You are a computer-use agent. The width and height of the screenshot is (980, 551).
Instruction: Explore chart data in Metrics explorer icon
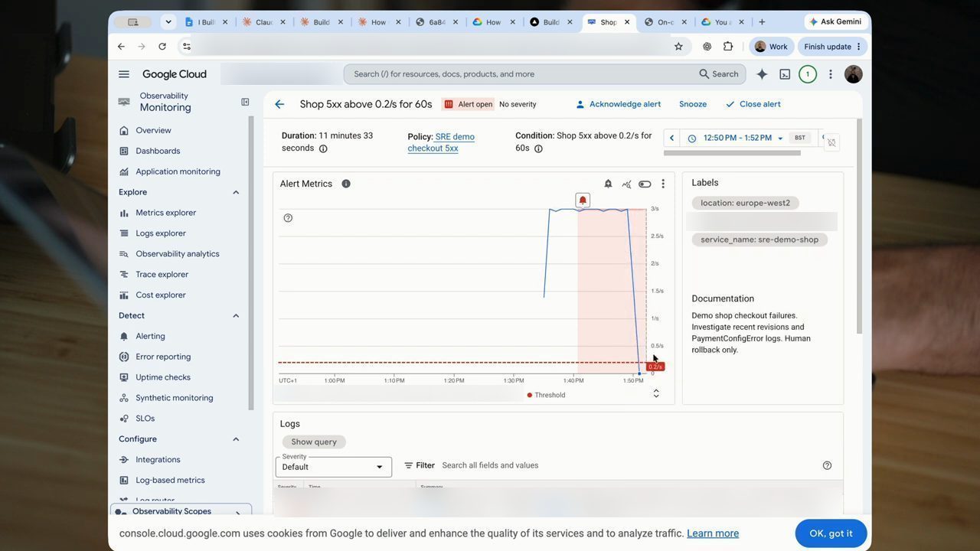coord(626,184)
